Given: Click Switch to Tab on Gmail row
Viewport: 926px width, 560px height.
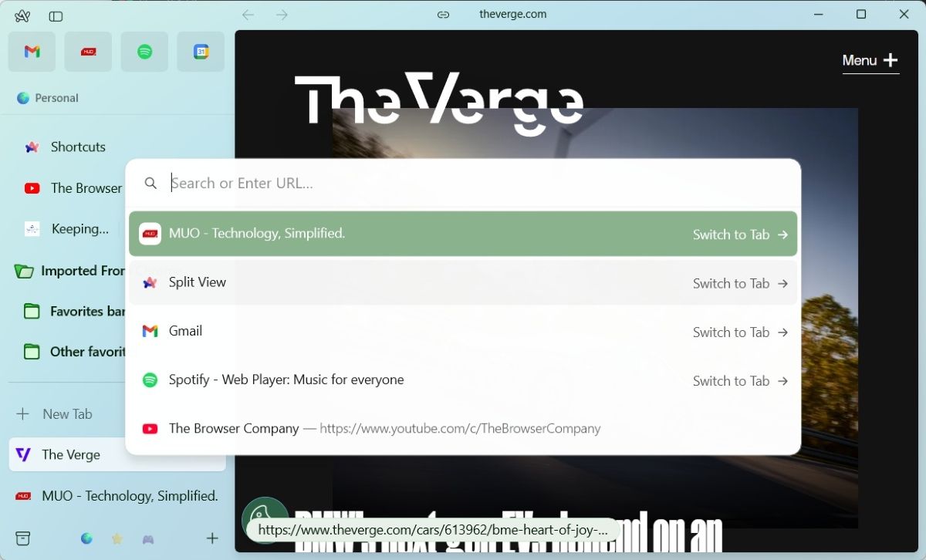Looking at the screenshot, I should tap(740, 332).
